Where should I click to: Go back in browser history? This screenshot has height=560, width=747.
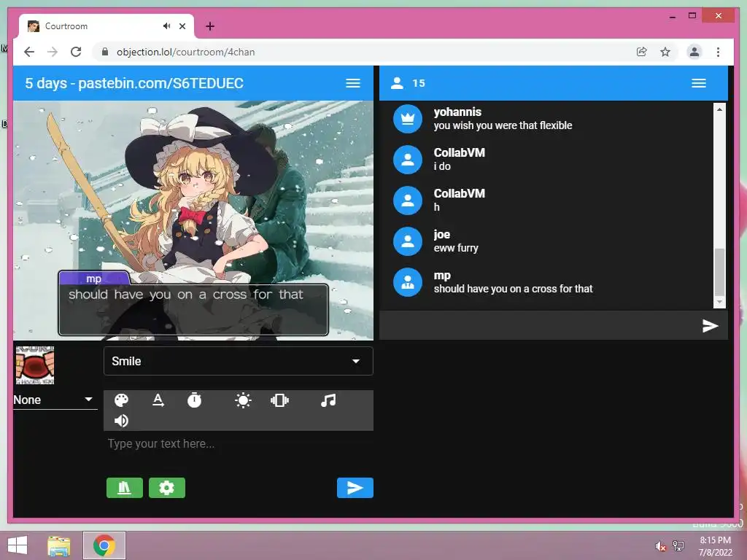coord(29,52)
